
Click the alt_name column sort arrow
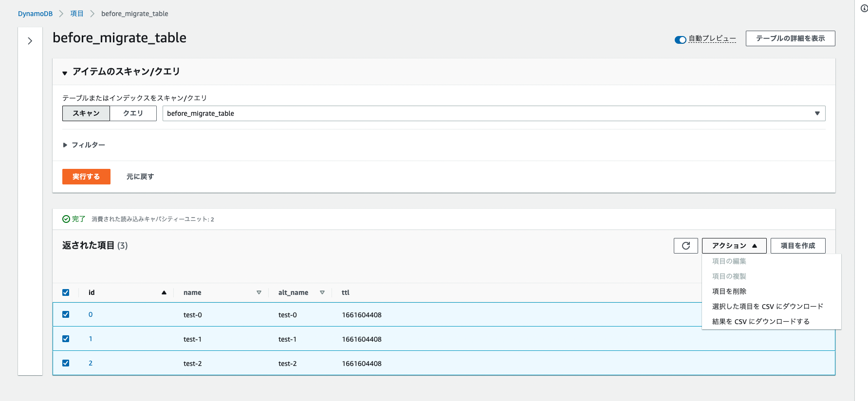pos(322,292)
